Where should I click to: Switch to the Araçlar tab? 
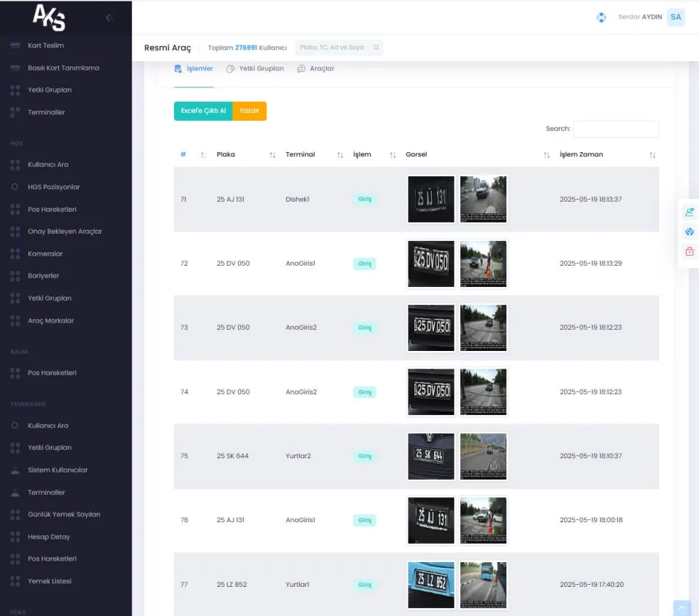click(x=315, y=68)
